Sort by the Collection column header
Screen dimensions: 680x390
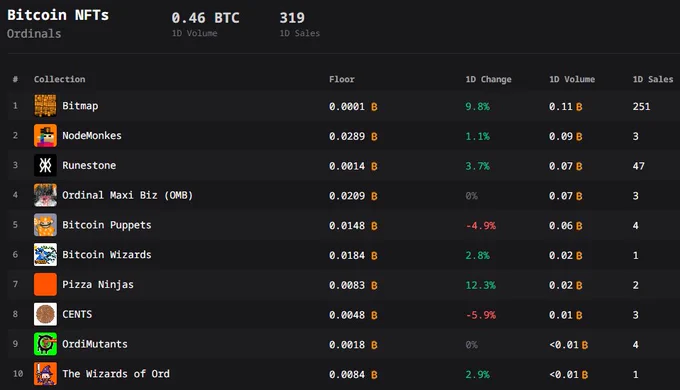pyautogui.click(x=59, y=79)
